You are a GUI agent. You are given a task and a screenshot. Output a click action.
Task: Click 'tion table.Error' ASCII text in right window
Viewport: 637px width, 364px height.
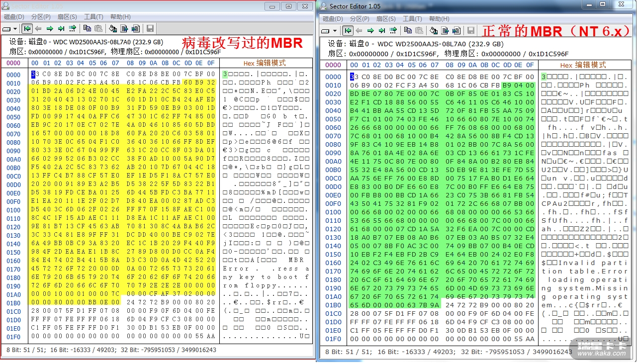pos(585,271)
